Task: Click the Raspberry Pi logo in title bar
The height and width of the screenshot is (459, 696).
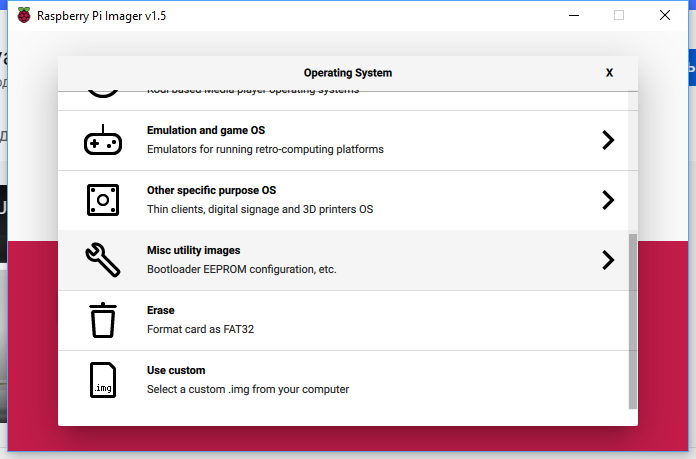Action: click(x=24, y=16)
